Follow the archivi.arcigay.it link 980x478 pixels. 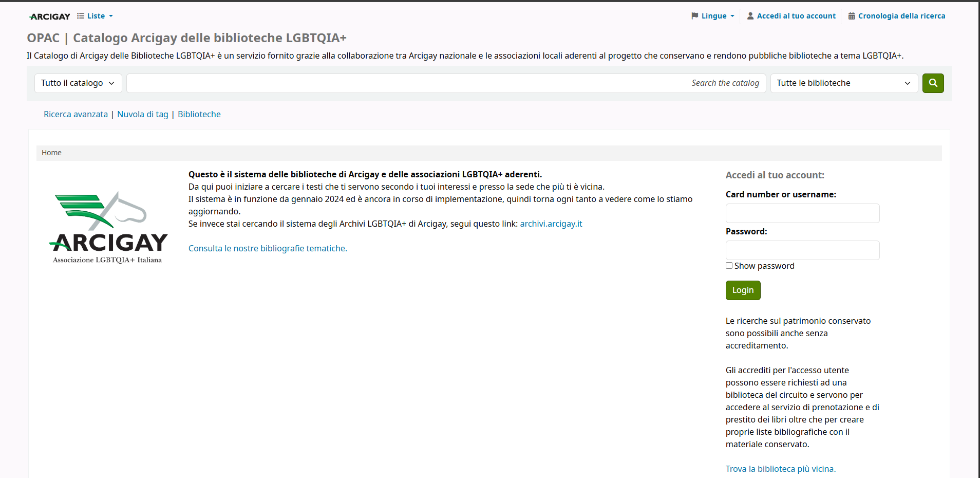(551, 224)
